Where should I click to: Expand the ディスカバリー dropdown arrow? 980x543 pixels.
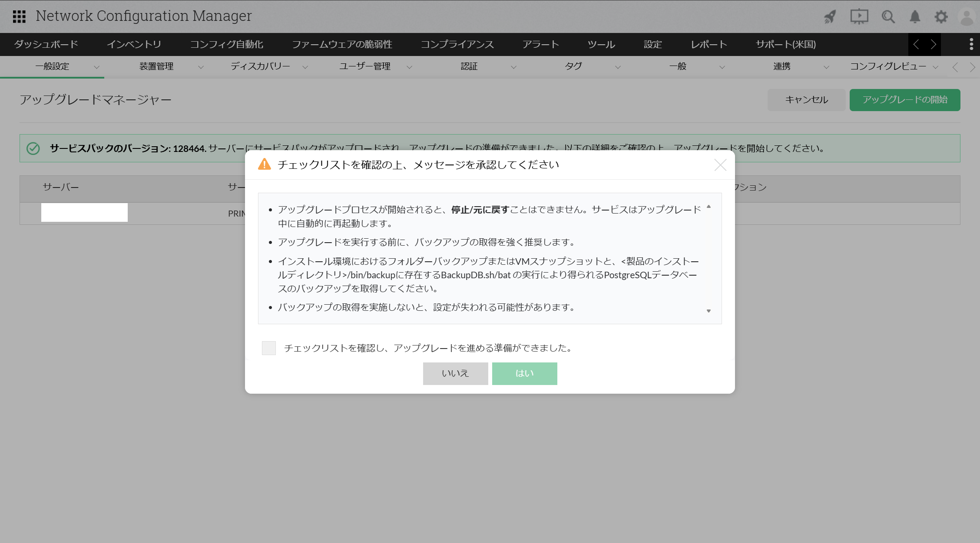click(x=305, y=67)
